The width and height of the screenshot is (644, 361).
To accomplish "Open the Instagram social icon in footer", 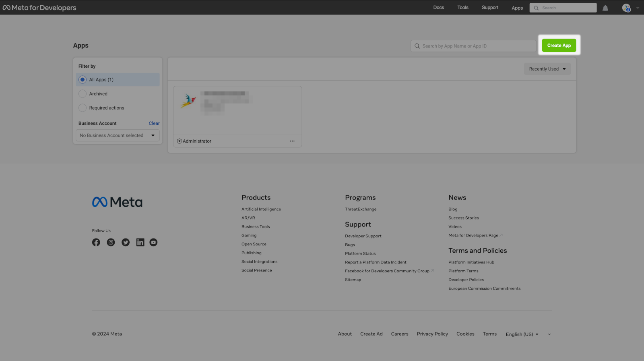I will tap(111, 242).
